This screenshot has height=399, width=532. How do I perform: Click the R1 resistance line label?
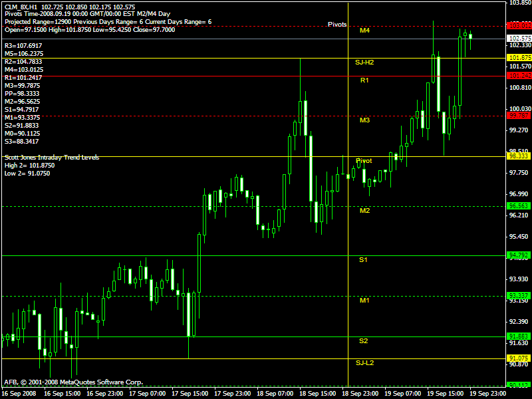(x=364, y=80)
